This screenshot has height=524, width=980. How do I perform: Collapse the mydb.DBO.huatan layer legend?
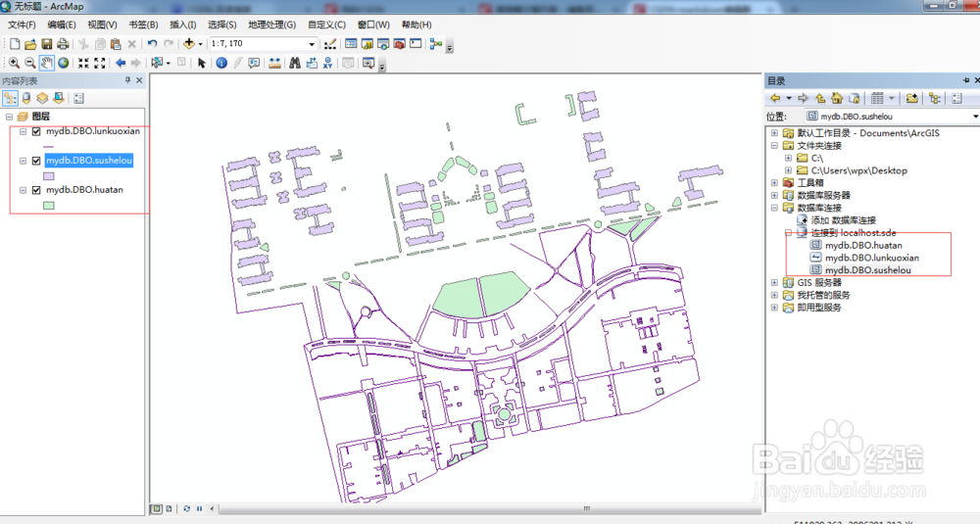24,190
